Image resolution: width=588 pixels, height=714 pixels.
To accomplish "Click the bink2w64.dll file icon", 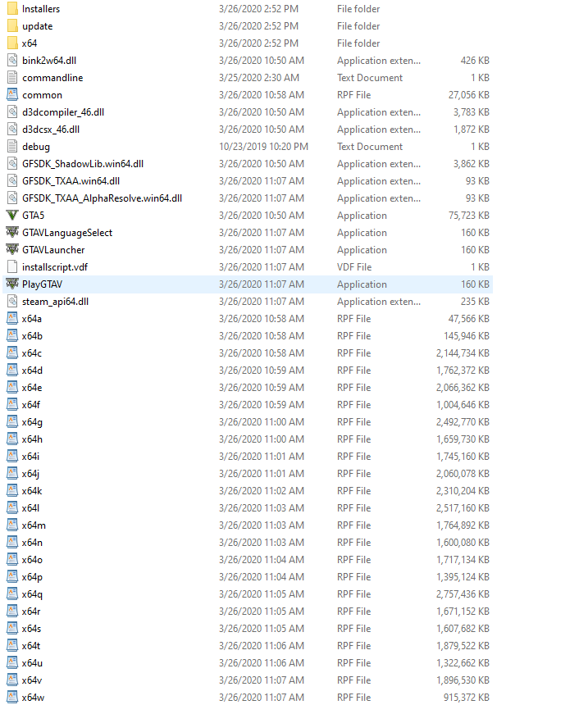I will pyautogui.click(x=13, y=61).
